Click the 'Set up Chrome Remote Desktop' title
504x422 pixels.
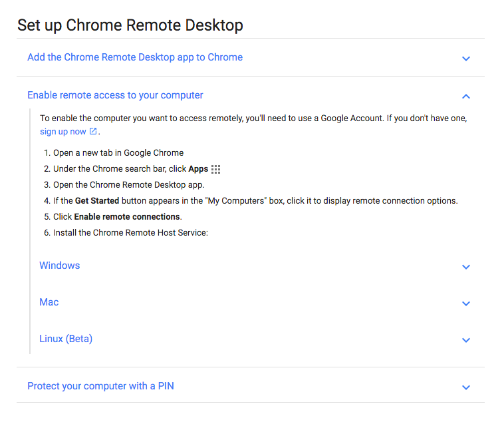[130, 25]
